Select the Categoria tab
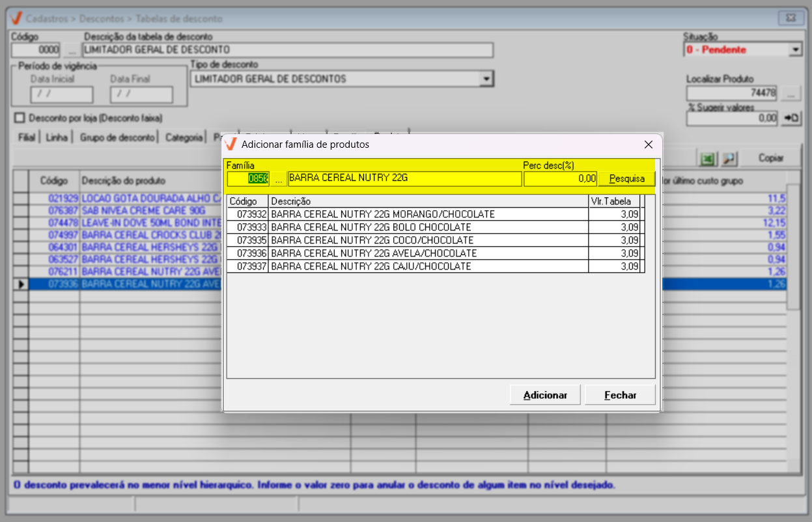 coord(184,137)
